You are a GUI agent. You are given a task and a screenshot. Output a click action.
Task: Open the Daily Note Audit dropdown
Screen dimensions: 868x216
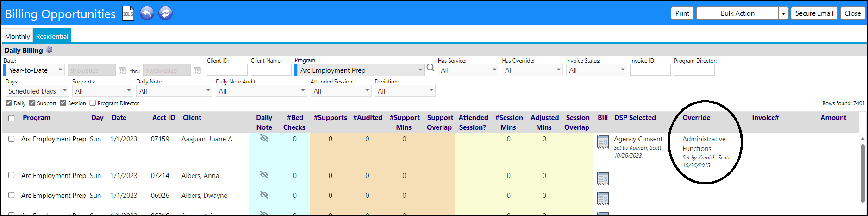(x=262, y=91)
